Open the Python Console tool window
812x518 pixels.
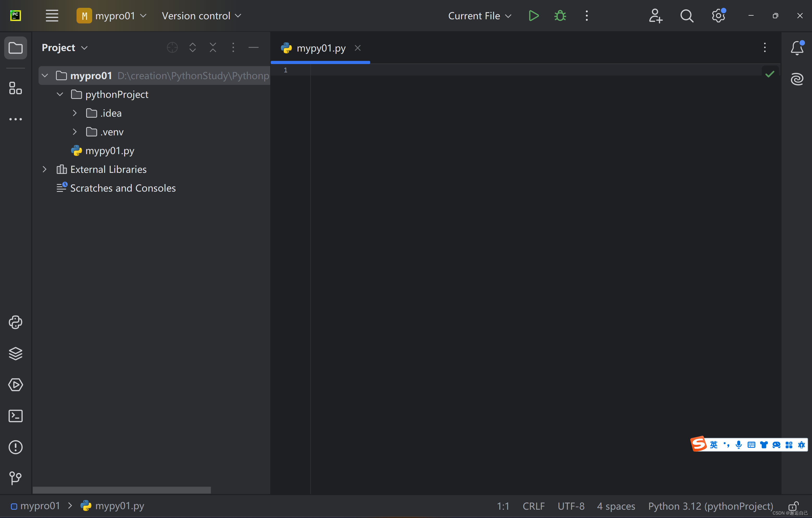(16, 323)
